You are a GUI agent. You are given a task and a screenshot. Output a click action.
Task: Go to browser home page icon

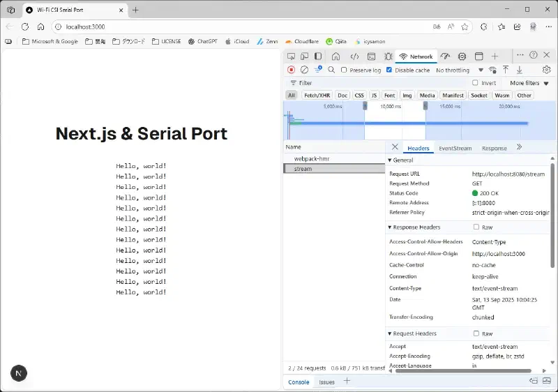click(41, 27)
